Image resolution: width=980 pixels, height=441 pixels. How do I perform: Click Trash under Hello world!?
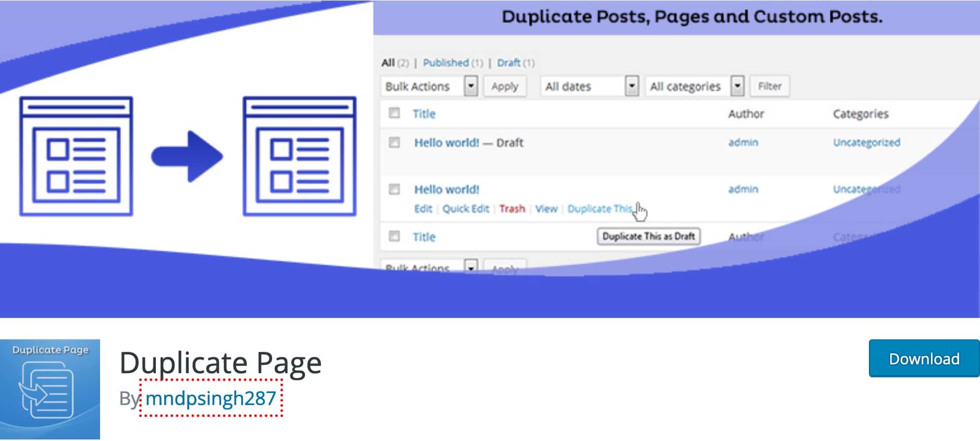point(512,209)
